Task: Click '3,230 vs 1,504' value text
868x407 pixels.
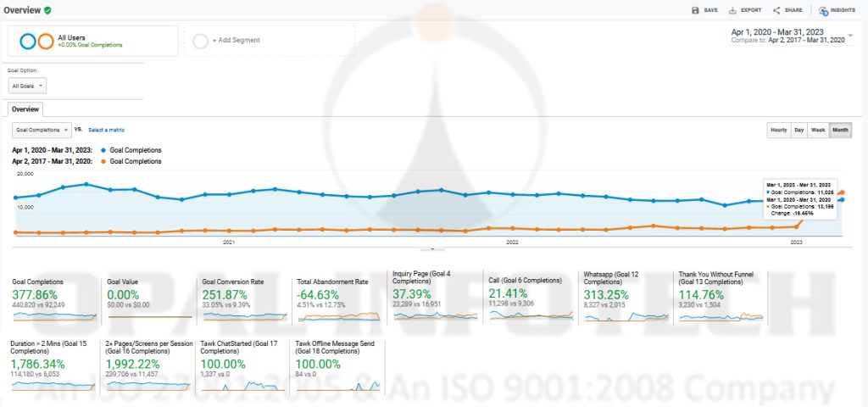Action: (x=701, y=305)
